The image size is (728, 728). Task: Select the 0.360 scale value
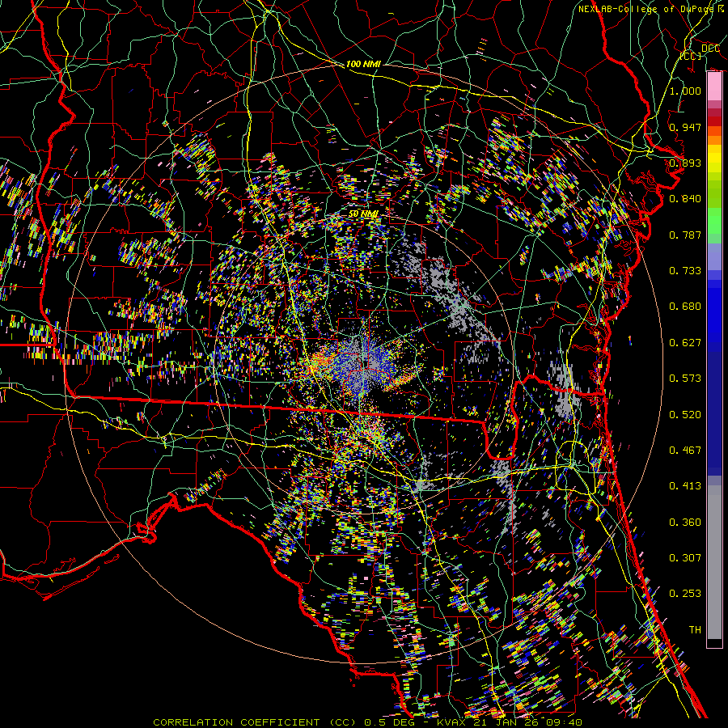click(685, 522)
